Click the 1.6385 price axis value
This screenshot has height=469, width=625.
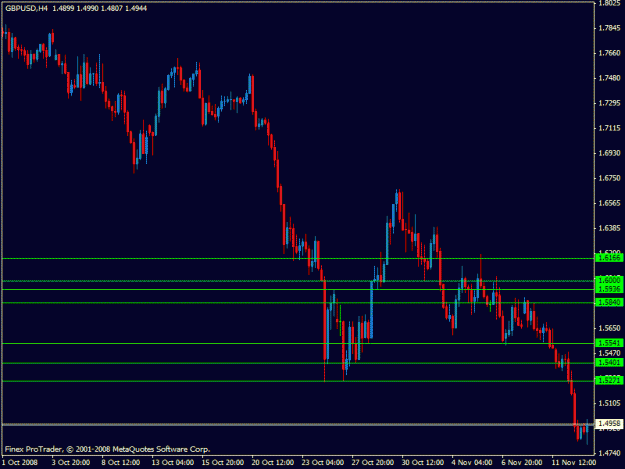610,228
